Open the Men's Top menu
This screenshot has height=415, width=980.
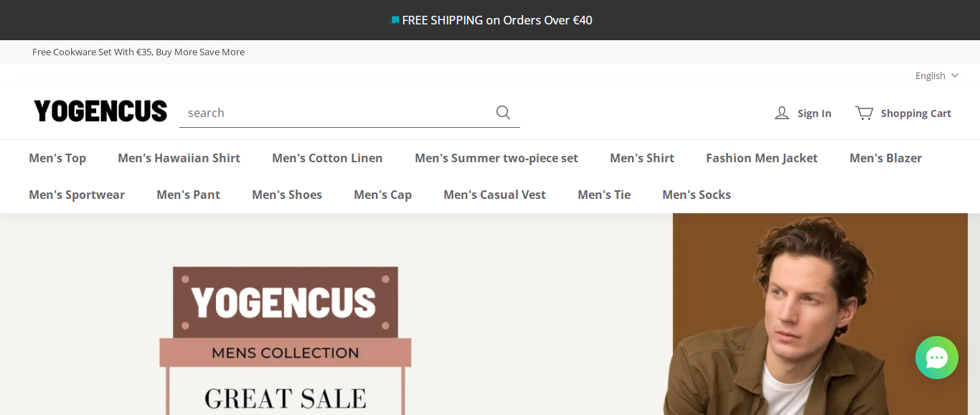[x=57, y=158]
